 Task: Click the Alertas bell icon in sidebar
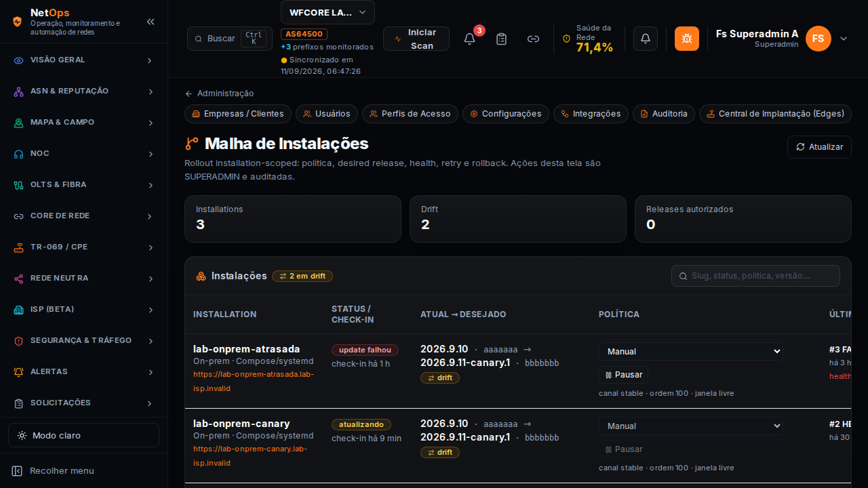click(19, 372)
